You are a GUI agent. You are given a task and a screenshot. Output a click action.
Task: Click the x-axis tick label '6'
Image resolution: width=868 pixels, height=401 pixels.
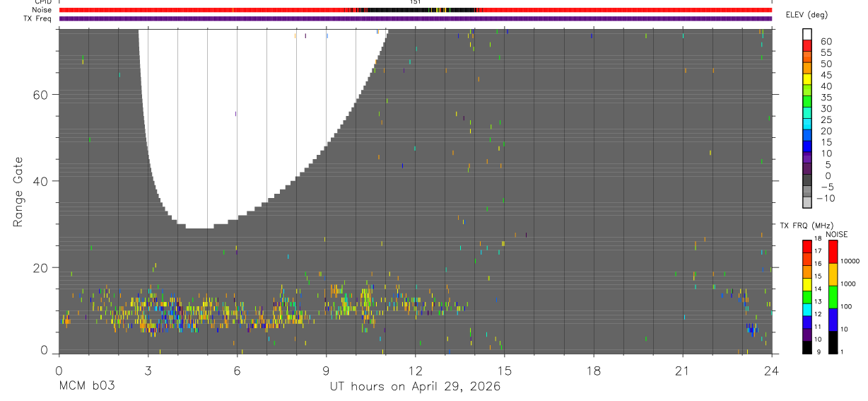click(x=237, y=370)
